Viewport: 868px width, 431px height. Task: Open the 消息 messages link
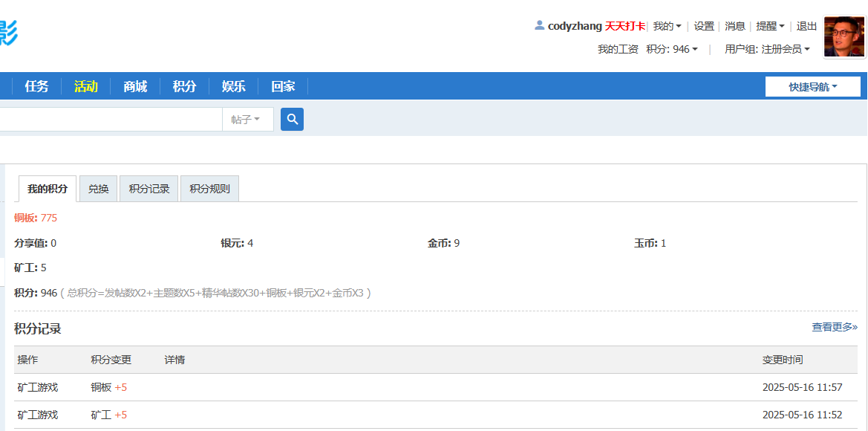pyautogui.click(x=735, y=26)
